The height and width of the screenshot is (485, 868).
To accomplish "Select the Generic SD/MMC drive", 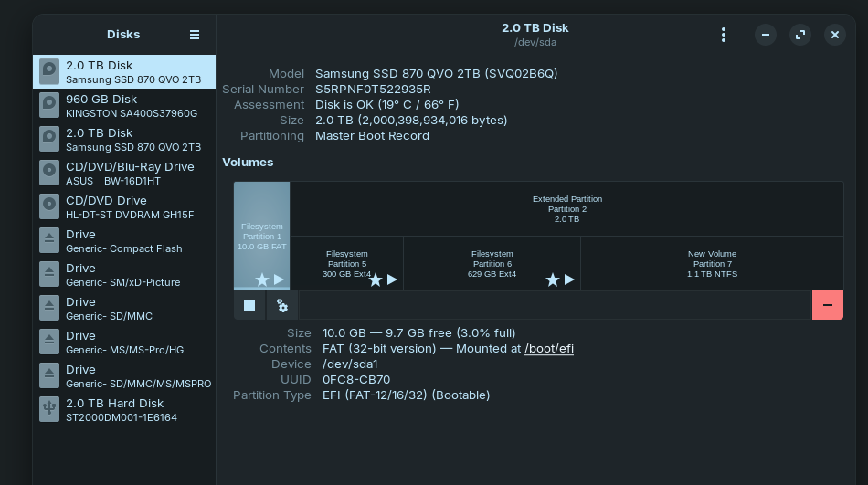I will point(124,309).
